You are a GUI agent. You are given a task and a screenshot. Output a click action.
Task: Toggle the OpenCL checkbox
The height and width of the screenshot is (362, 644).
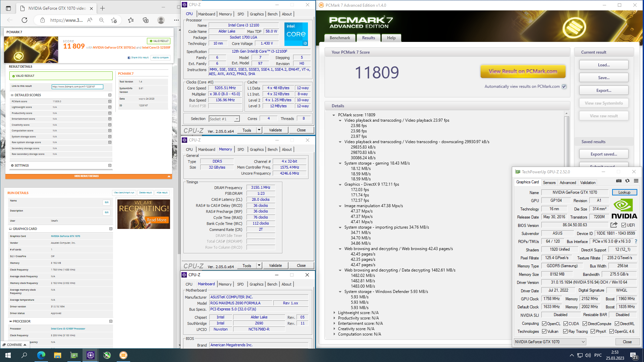coord(544,324)
